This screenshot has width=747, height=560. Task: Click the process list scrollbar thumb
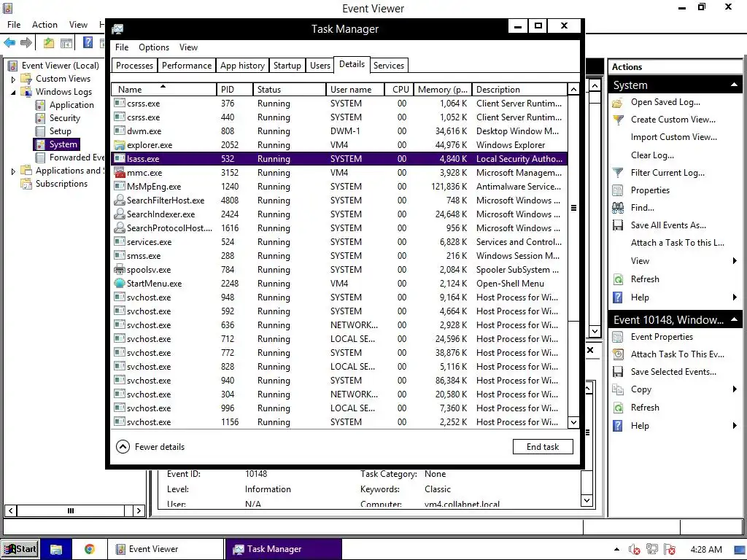[x=573, y=208]
